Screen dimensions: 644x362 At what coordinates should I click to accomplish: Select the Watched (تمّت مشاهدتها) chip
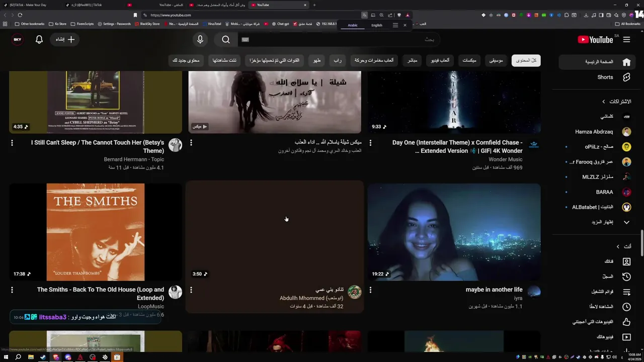[225, 60]
